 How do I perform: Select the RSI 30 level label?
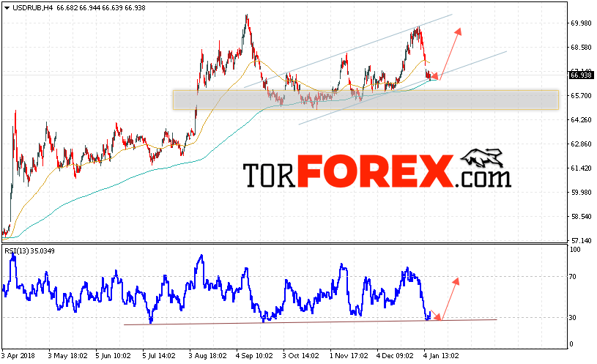pyautogui.click(x=573, y=318)
